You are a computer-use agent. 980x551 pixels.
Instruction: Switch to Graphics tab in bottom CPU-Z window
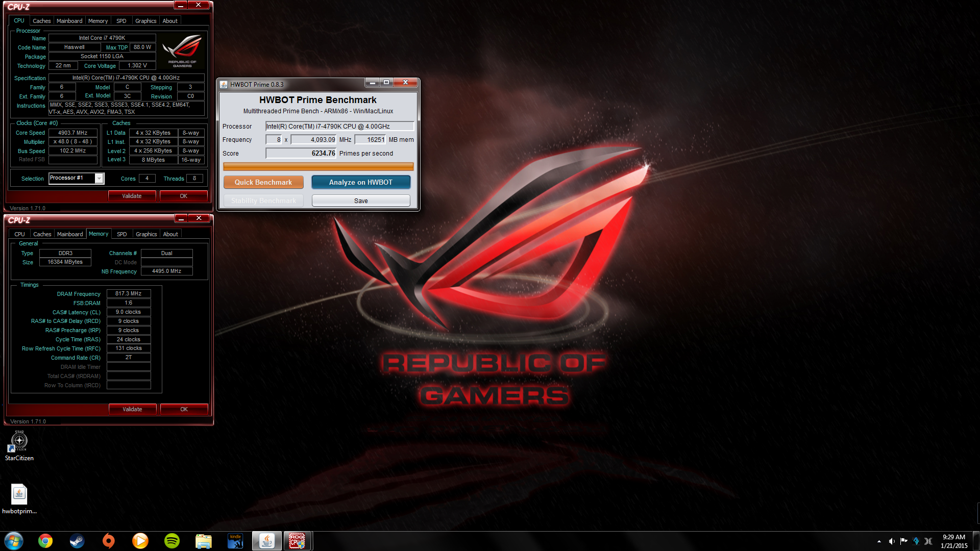click(x=146, y=234)
